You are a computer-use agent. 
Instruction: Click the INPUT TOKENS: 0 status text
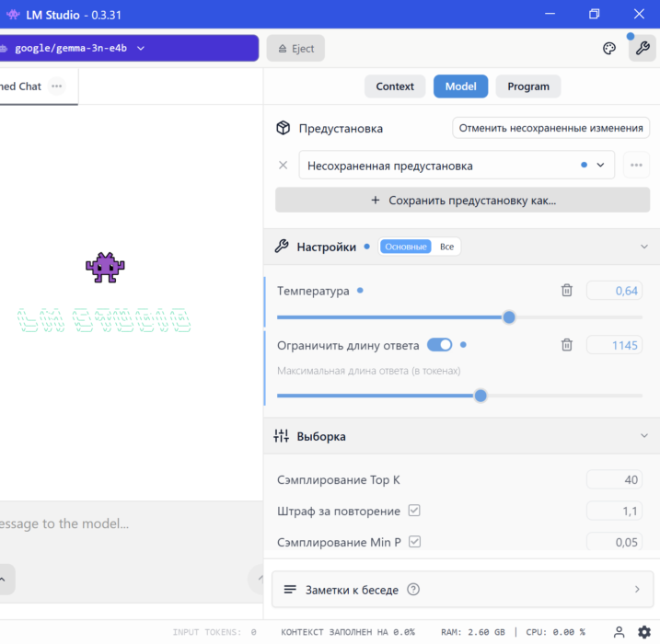(214, 632)
